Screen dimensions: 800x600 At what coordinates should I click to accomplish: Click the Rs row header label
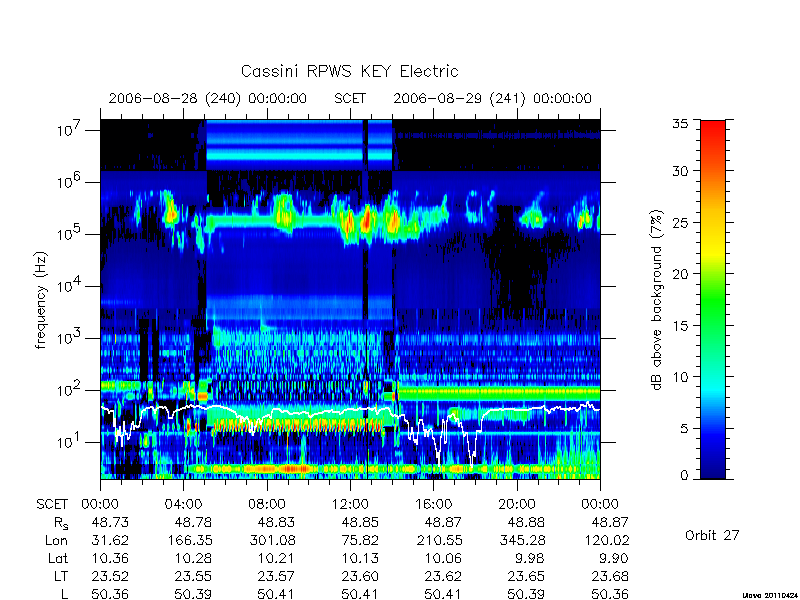click(60, 523)
